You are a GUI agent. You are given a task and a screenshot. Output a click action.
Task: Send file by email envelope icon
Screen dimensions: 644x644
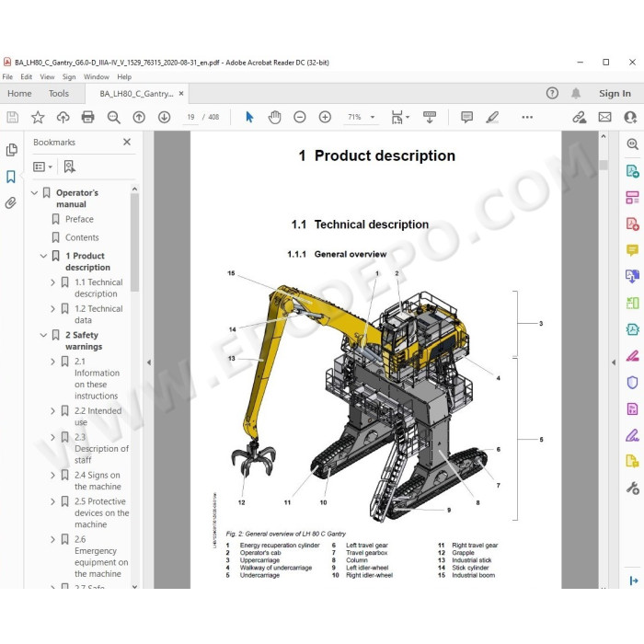point(604,118)
